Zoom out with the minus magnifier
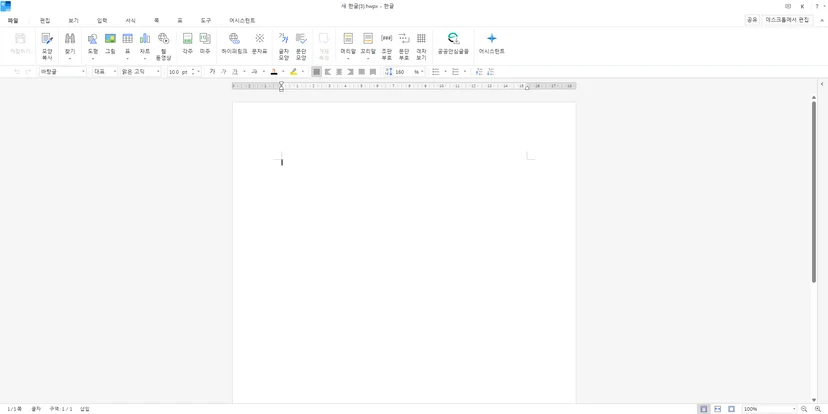This screenshot has width=828, height=414. 804,409
